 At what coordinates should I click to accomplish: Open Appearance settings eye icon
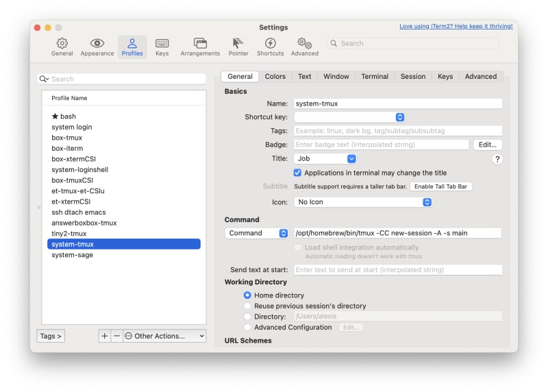(x=97, y=43)
